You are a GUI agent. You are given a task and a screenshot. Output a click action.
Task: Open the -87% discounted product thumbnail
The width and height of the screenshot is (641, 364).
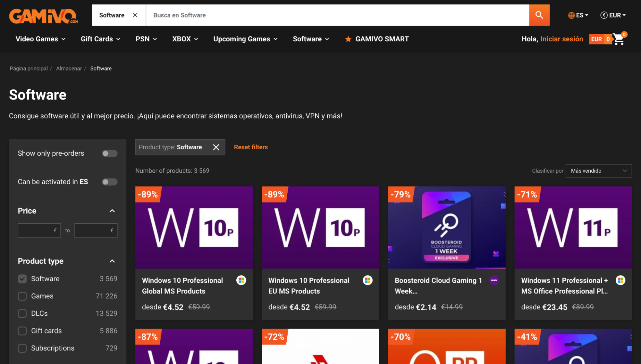click(x=194, y=346)
